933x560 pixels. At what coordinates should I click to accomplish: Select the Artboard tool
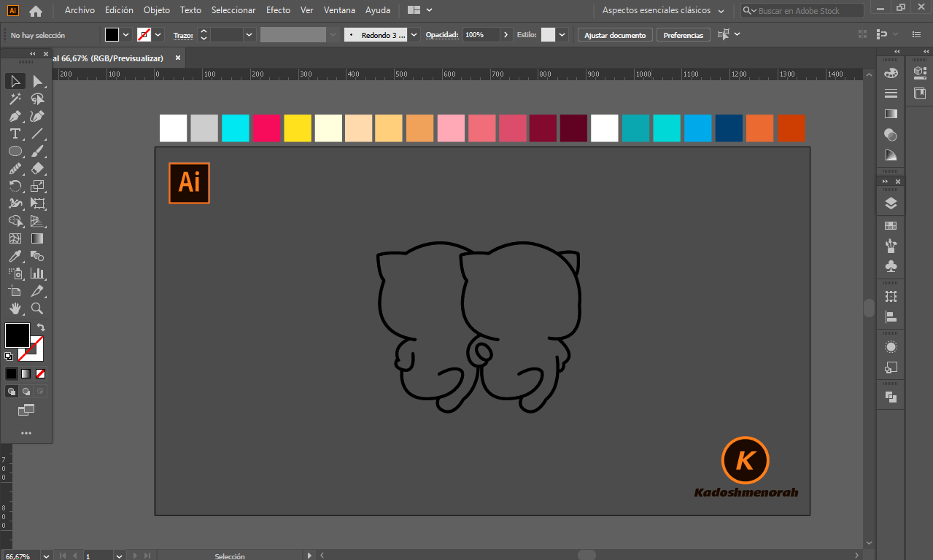tap(15, 291)
